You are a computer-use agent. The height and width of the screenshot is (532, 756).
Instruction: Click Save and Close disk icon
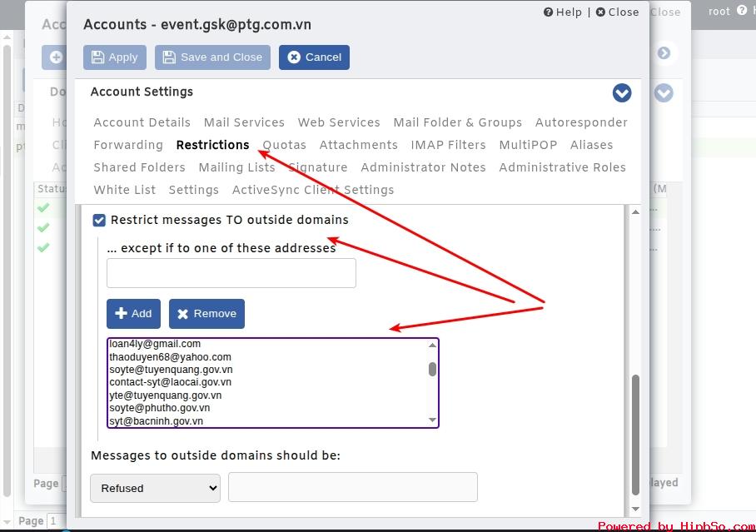(169, 57)
